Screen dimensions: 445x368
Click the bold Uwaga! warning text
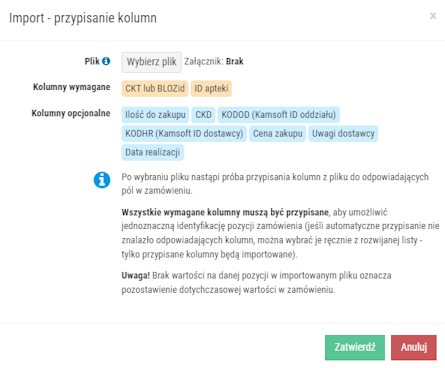[136, 276]
